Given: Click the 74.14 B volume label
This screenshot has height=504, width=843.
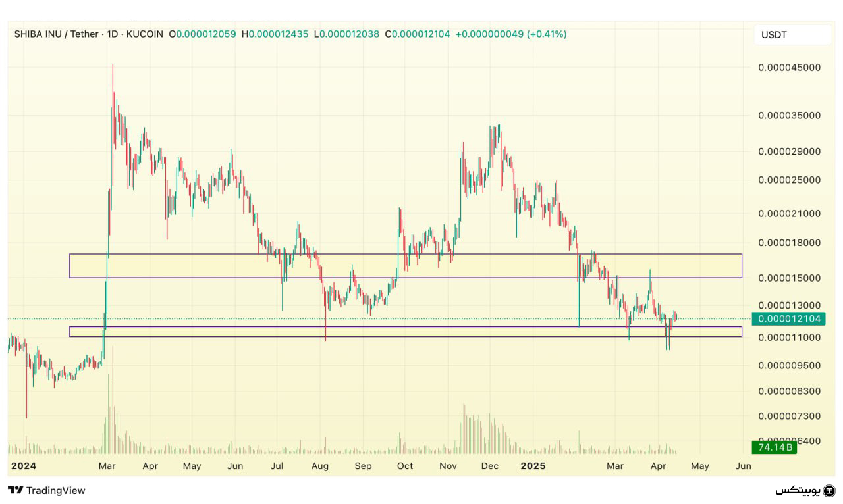Looking at the screenshot, I should (776, 447).
